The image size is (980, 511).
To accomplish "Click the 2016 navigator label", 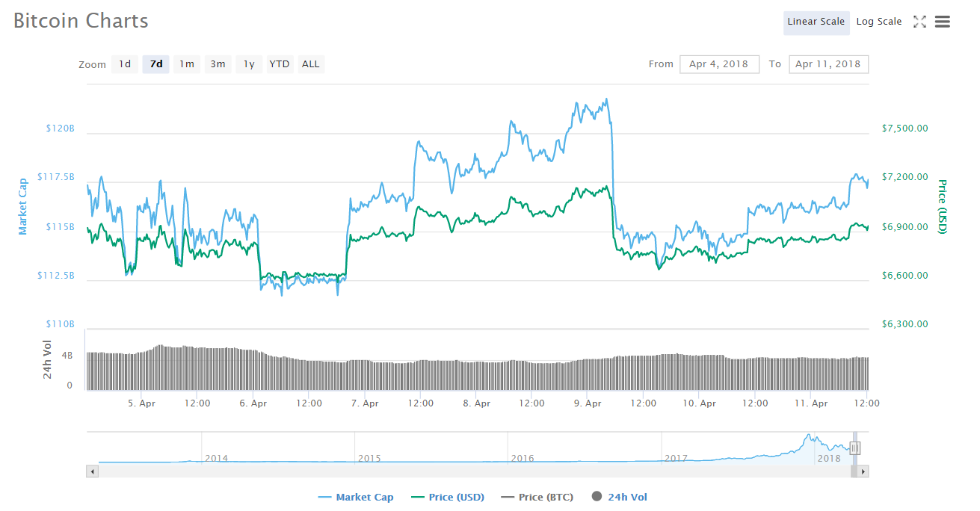I will 523,458.
